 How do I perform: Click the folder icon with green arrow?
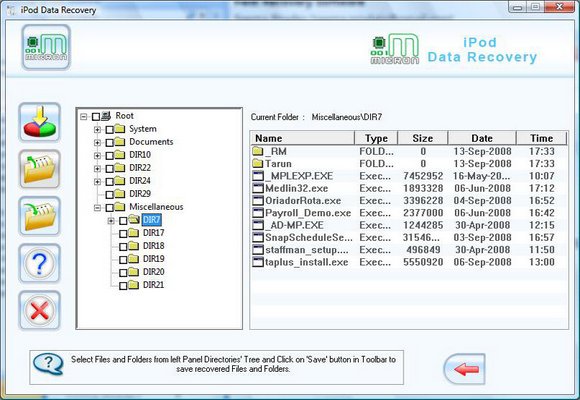point(40,216)
